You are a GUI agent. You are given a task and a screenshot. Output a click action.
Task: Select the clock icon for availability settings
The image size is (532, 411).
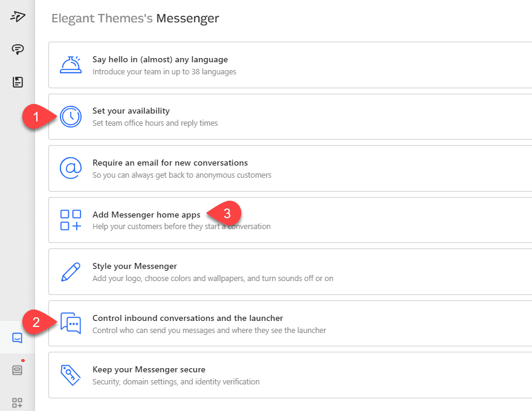click(x=71, y=117)
